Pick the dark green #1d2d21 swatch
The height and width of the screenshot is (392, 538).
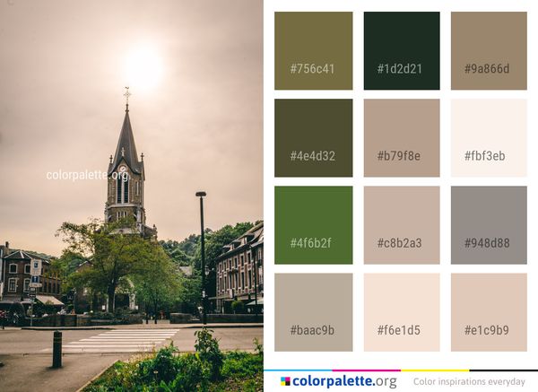402,51
